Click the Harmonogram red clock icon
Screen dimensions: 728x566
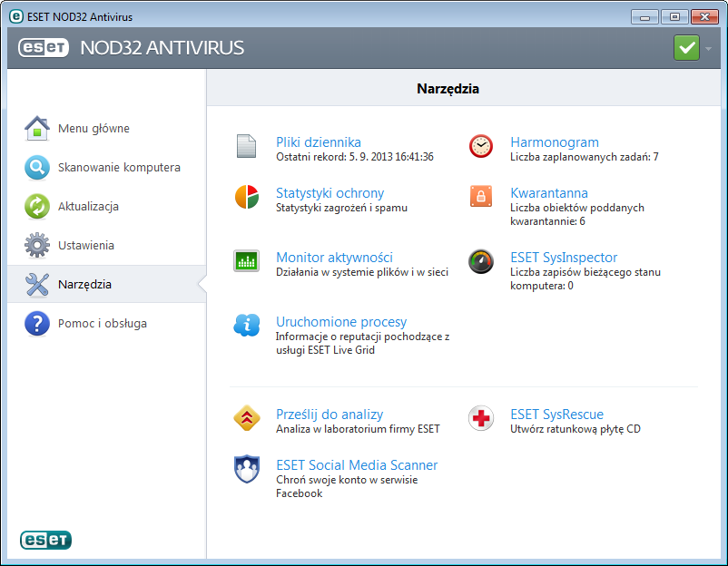481,146
